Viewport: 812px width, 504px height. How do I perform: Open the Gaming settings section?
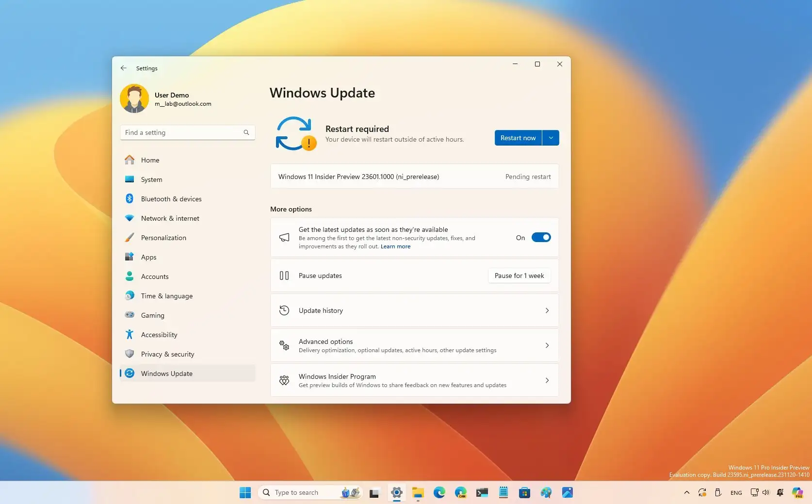[152, 315]
